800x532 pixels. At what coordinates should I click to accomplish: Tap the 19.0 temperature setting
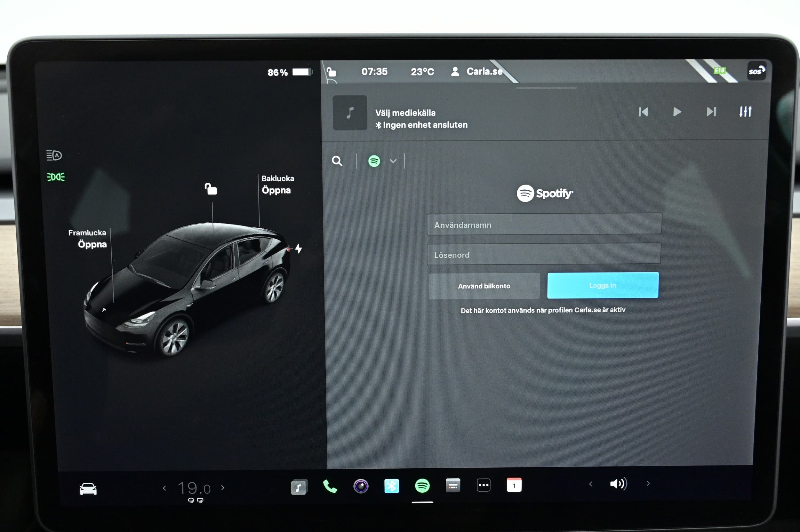point(194,488)
